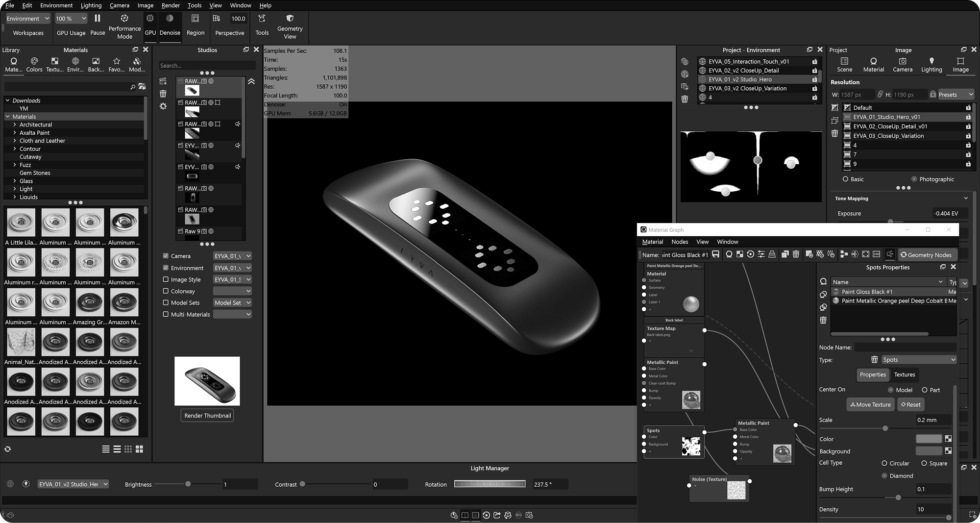
Task: Open the Project Lighting tab
Action: point(931,64)
